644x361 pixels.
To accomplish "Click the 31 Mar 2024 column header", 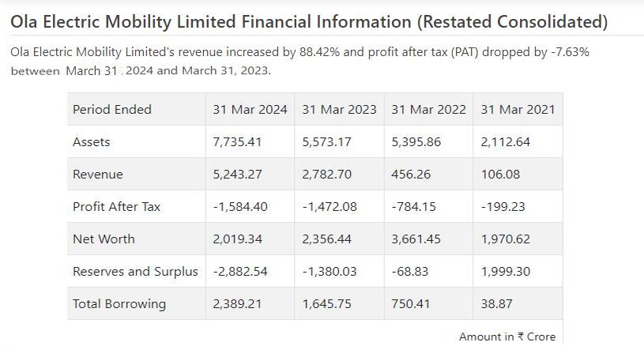I will tap(250, 109).
